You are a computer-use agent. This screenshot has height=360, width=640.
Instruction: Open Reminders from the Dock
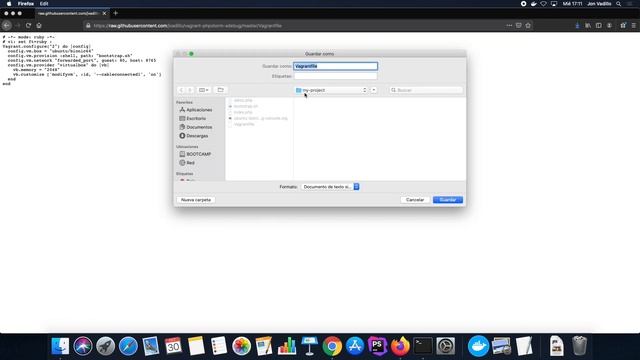coord(219,346)
